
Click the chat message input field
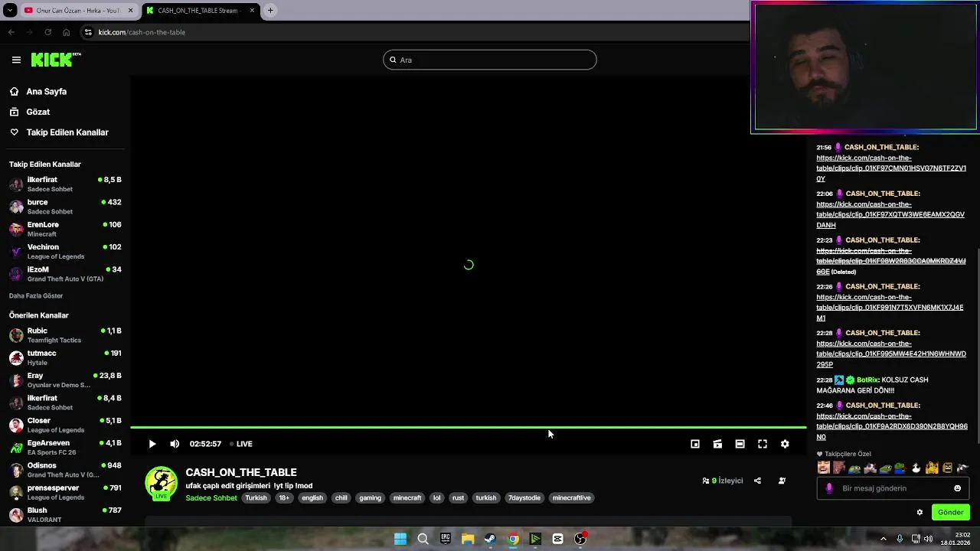[x=893, y=488]
